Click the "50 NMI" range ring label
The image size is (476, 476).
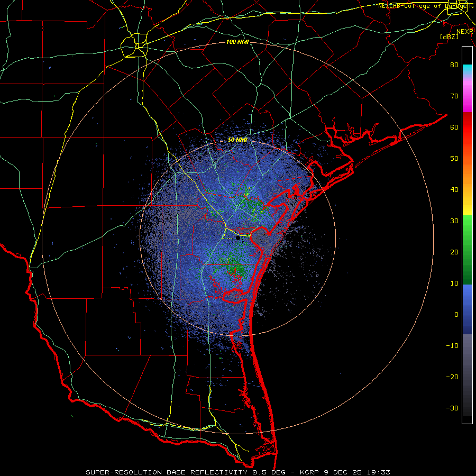coord(237,140)
